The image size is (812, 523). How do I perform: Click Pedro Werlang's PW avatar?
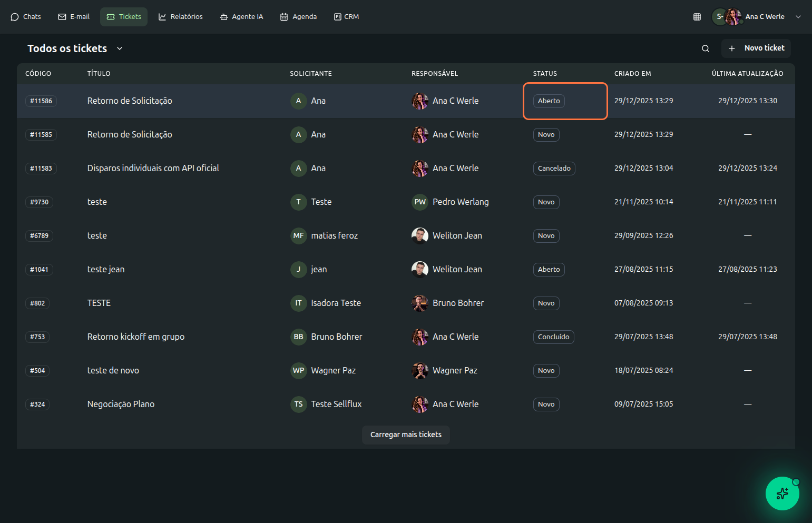(x=420, y=202)
